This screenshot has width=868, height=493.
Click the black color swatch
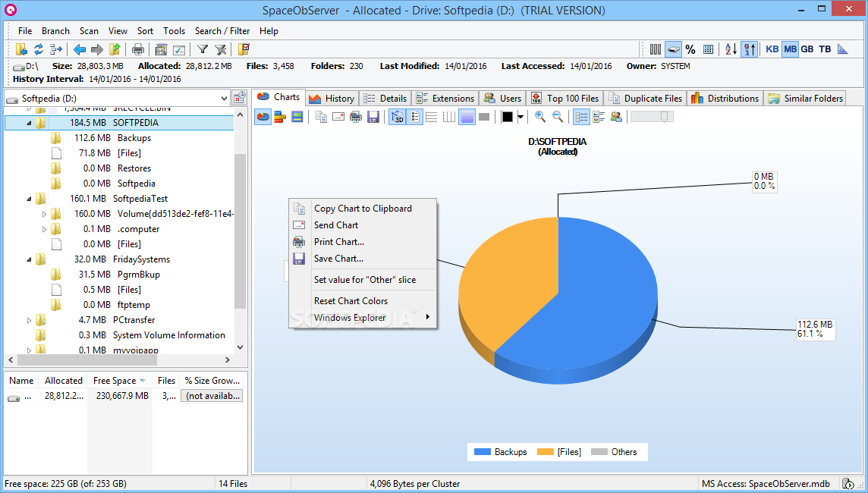[x=507, y=117]
